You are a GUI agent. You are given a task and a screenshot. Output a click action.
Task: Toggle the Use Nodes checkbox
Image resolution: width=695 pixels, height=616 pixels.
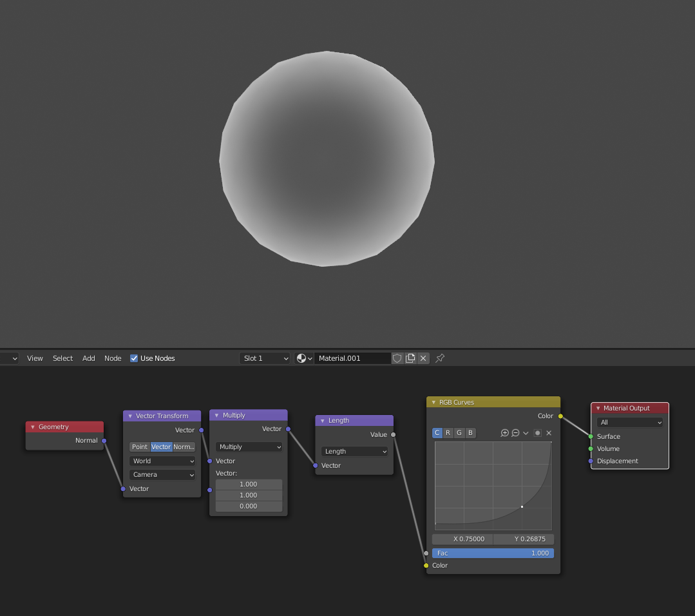click(134, 358)
